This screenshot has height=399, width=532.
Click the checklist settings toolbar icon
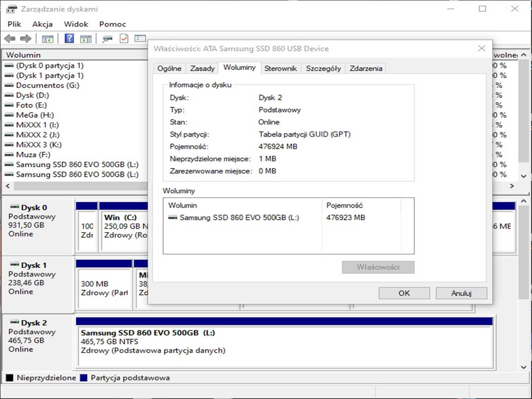(x=140, y=39)
